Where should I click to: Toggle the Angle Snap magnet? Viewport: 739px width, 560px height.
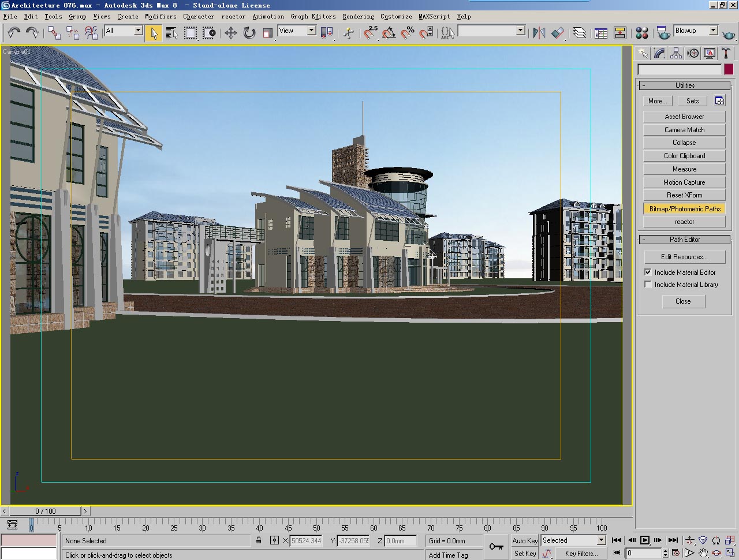pos(389,33)
